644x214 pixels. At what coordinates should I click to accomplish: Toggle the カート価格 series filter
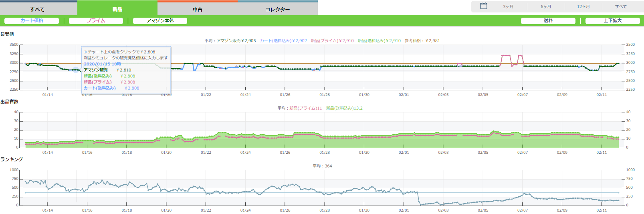coord(32,20)
